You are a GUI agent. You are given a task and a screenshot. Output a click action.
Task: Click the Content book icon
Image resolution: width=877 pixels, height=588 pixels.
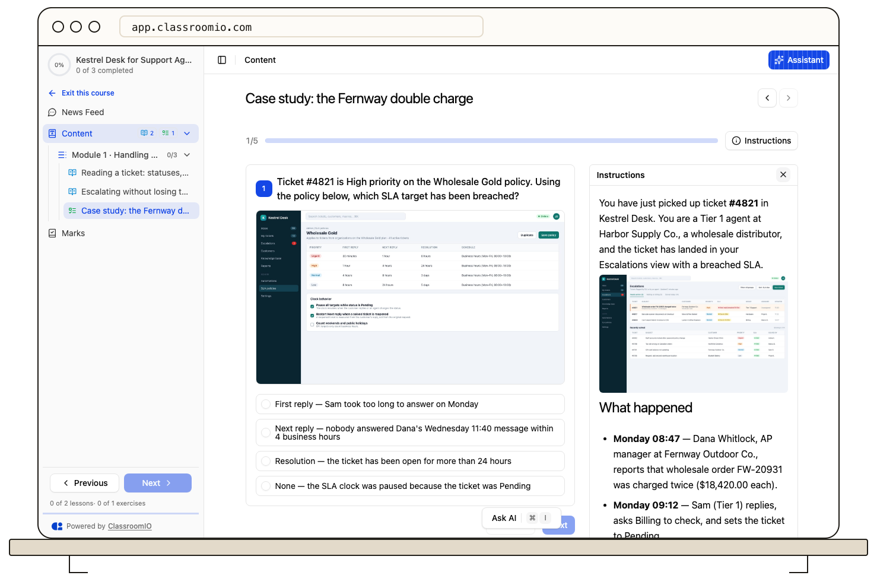click(x=52, y=134)
